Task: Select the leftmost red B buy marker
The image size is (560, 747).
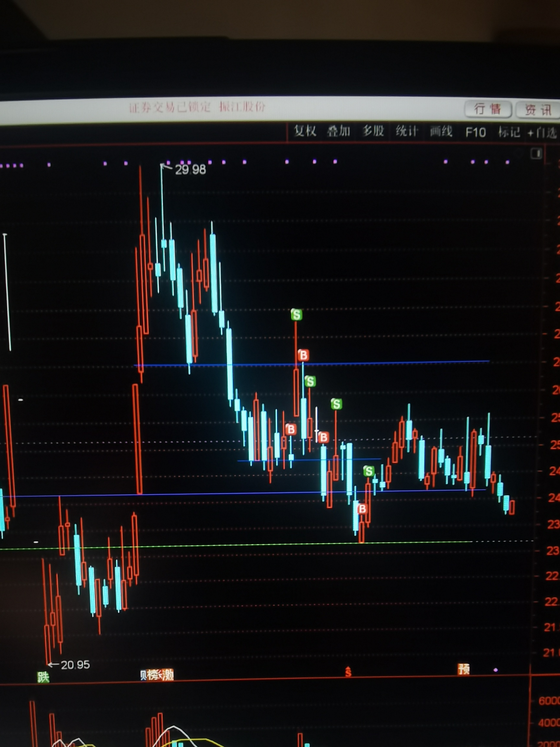Action: (291, 430)
